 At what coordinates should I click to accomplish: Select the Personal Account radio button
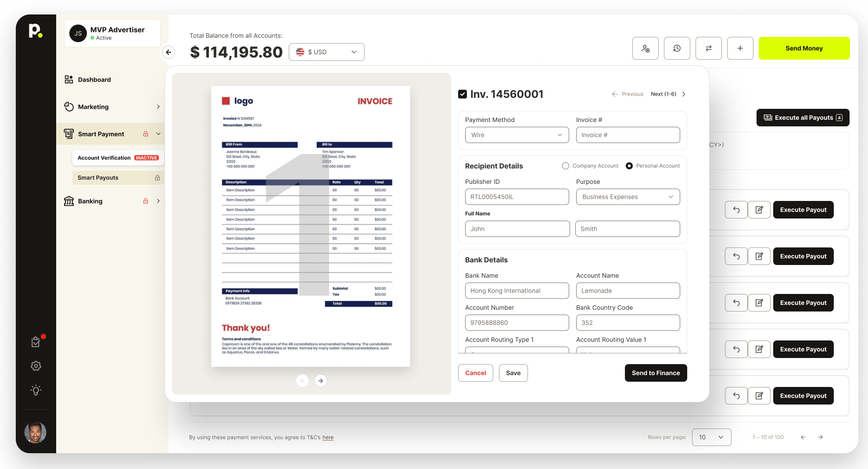tap(629, 166)
